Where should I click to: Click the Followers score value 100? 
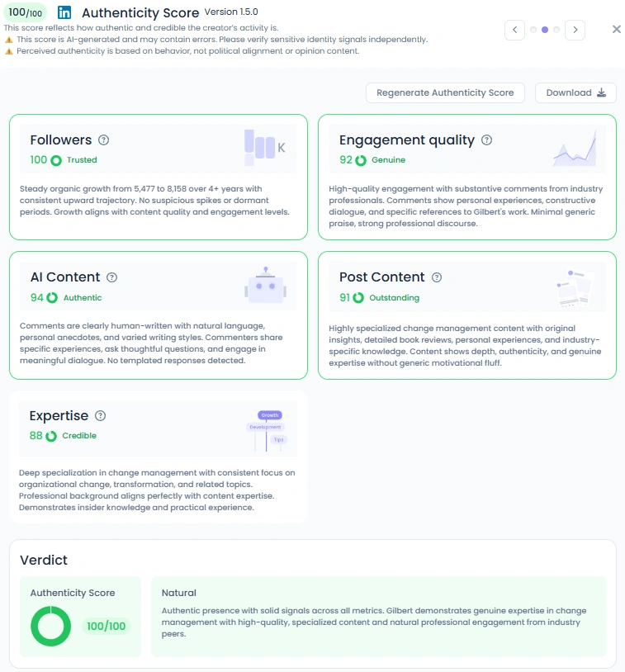39,160
